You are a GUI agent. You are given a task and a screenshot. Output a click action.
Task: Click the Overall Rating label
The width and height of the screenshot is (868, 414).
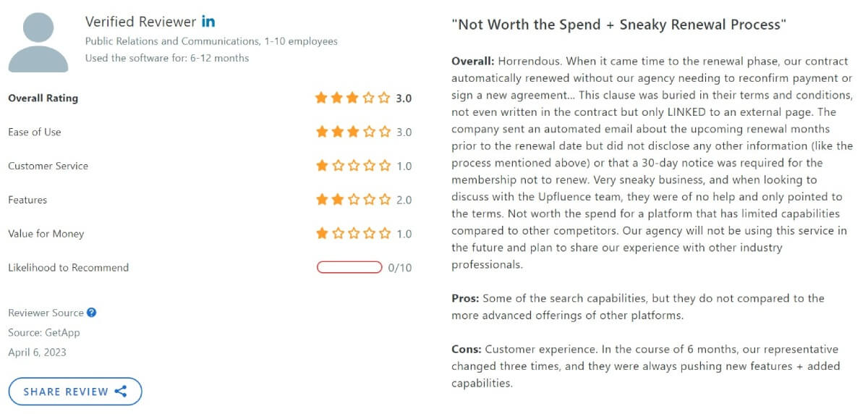(43, 98)
